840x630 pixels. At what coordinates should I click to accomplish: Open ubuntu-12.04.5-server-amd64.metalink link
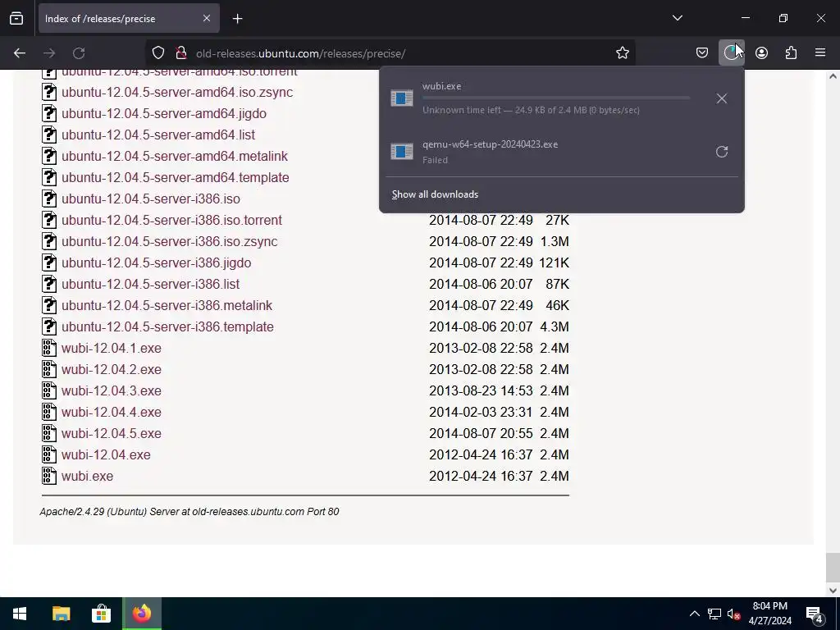(175, 157)
